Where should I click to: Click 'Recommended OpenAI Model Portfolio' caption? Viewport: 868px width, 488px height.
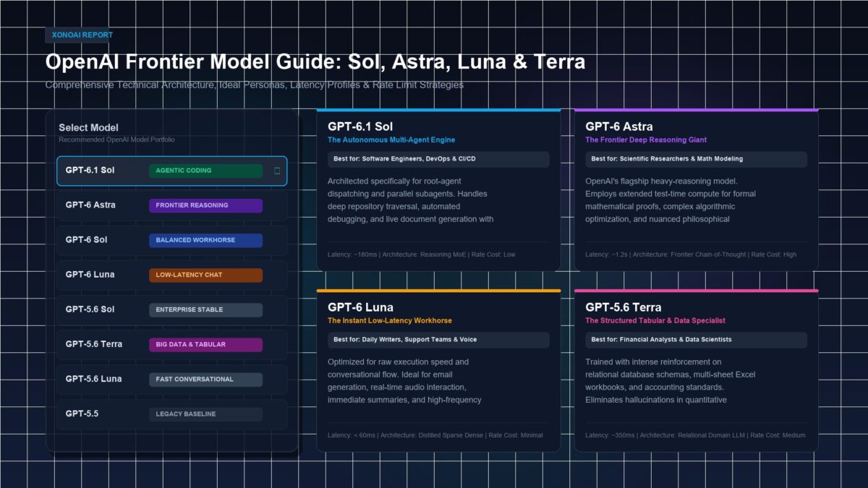[x=116, y=140]
